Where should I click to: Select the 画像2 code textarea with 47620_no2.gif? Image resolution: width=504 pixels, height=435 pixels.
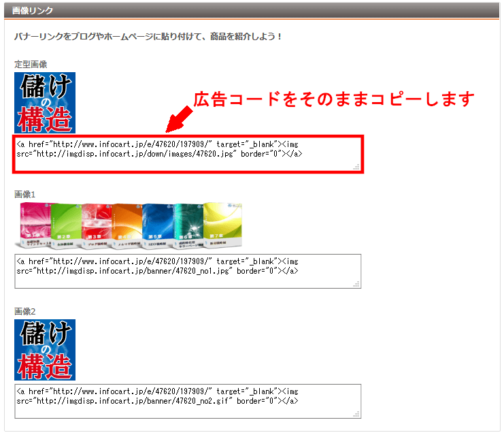tap(188, 401)
